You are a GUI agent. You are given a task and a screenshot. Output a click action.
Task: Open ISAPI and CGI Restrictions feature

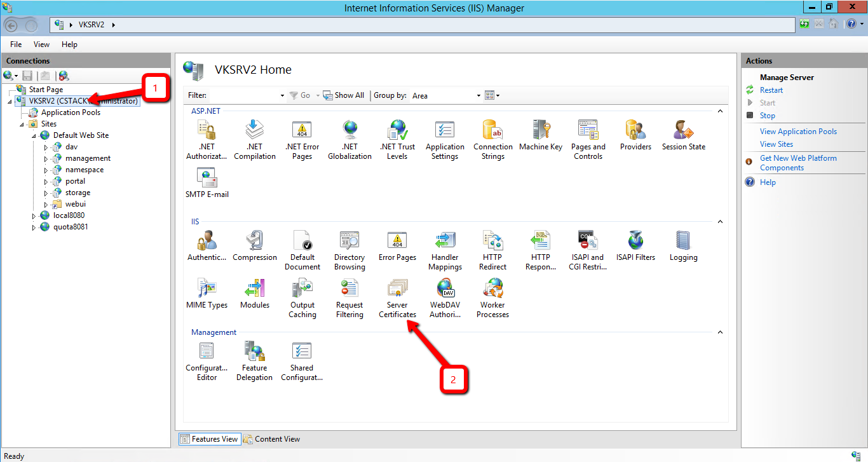pyautogui.click(x=588, y=250)
